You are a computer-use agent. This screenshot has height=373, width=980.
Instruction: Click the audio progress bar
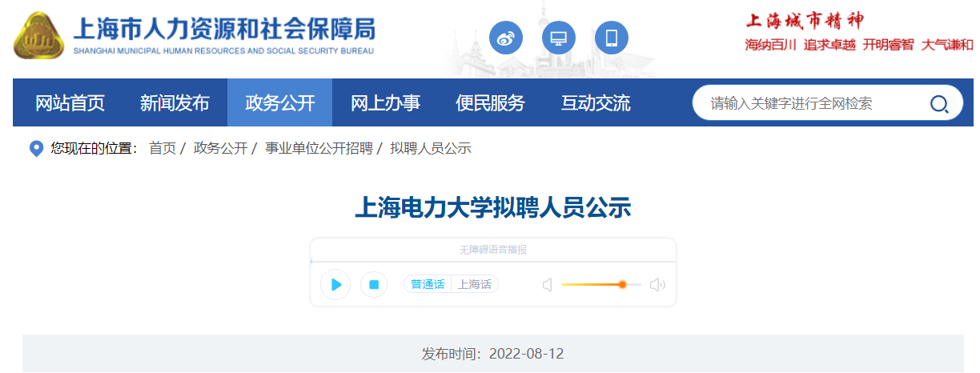(x=493, y=262)
